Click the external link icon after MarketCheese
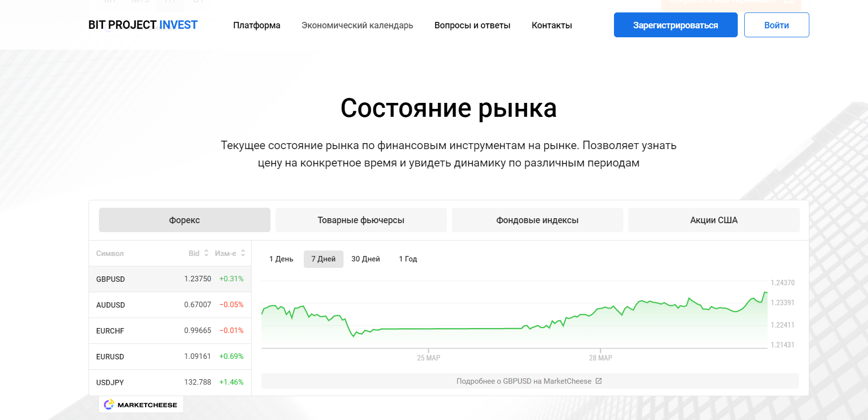Screen dimensions: 868x420 [599, 381]
